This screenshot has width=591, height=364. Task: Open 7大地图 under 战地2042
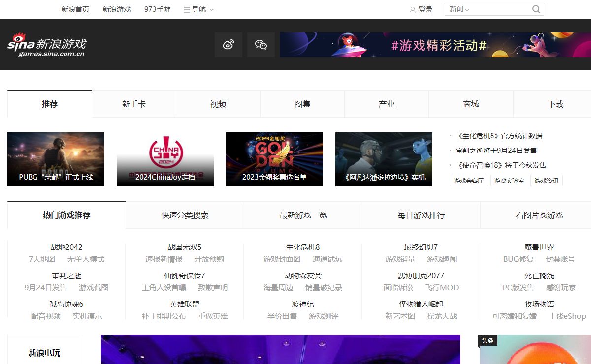(x=42, y=259)
